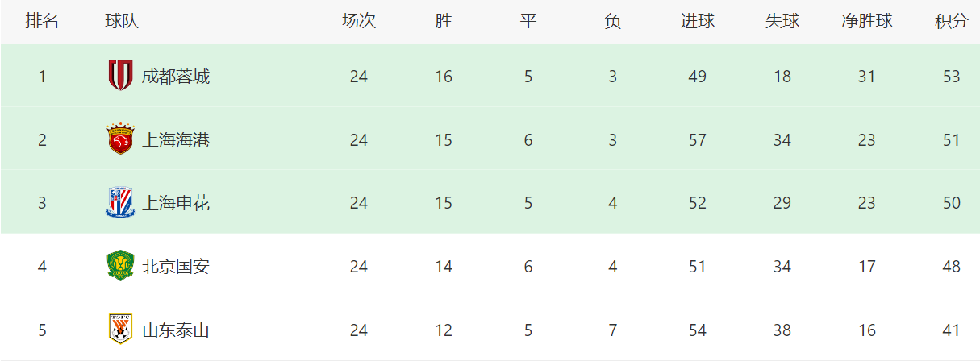Click the 进球 column header
The image size is (980, 361).
tap(697, 22)
